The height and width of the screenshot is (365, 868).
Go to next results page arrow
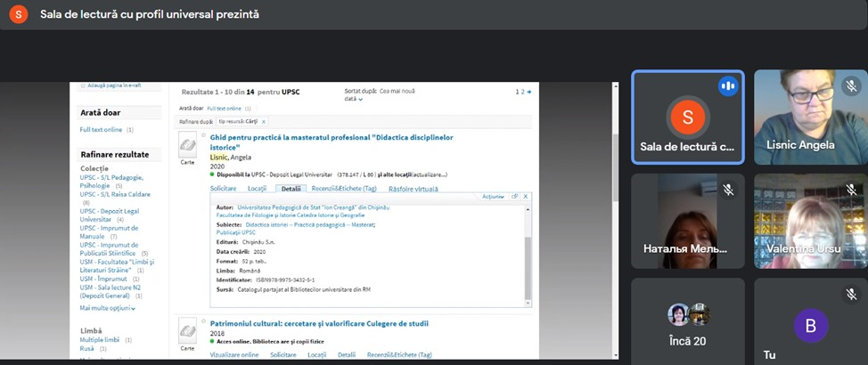point(529,92)
